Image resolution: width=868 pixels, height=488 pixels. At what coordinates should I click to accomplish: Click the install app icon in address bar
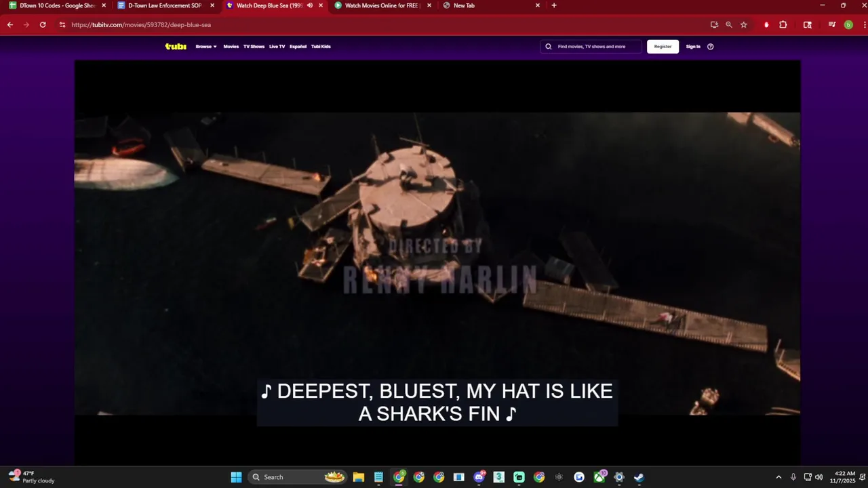(714, 24)
